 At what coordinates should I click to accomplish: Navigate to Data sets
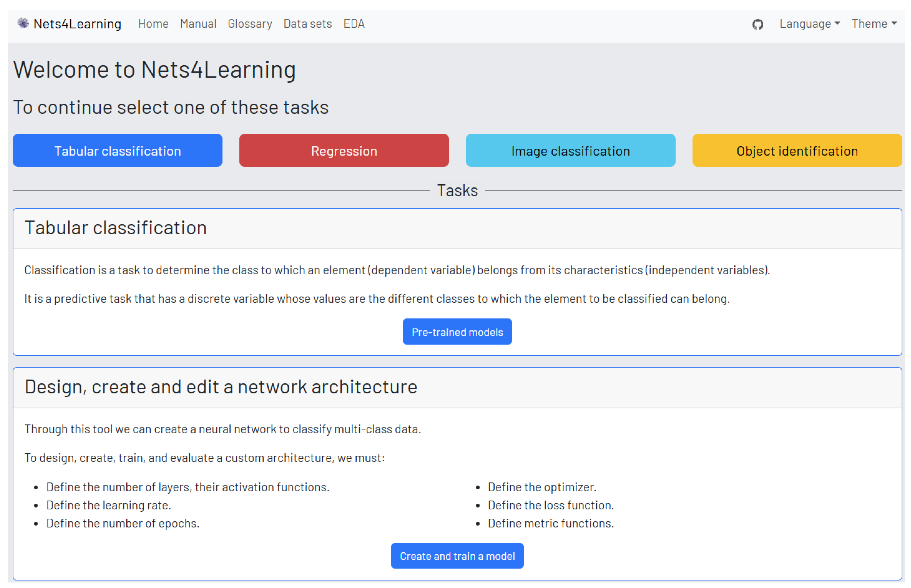tap(307, 24)
